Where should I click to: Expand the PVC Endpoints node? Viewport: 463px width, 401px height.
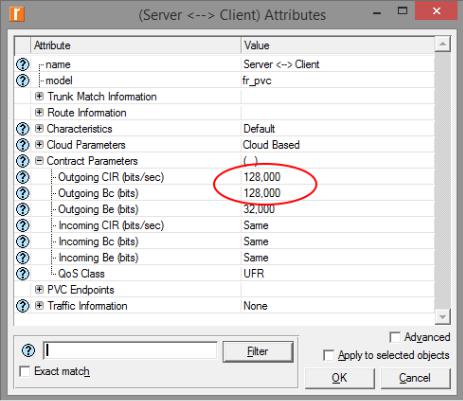39,289
